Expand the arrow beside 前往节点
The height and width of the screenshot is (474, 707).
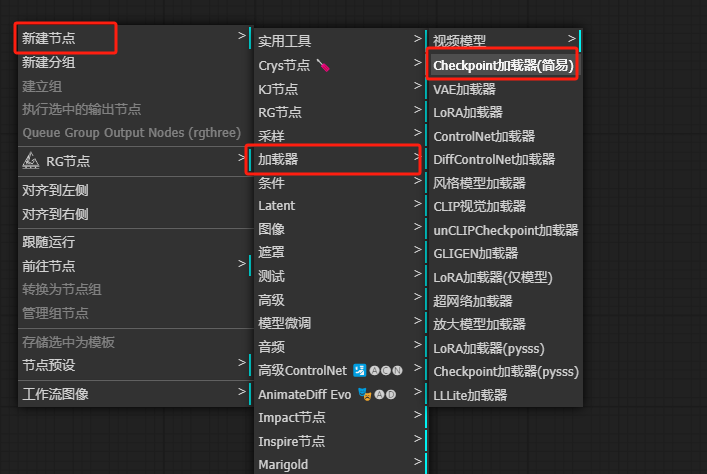coord(242,264)
